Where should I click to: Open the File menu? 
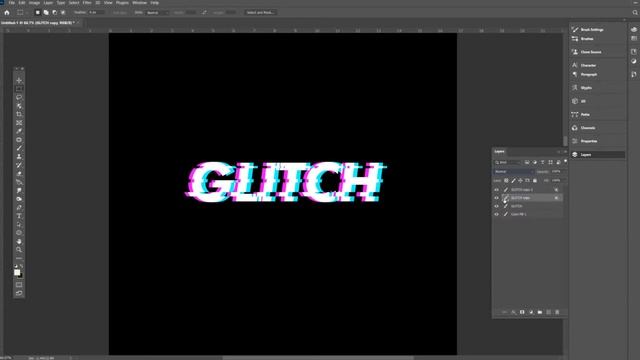click(x=11, y=2)
